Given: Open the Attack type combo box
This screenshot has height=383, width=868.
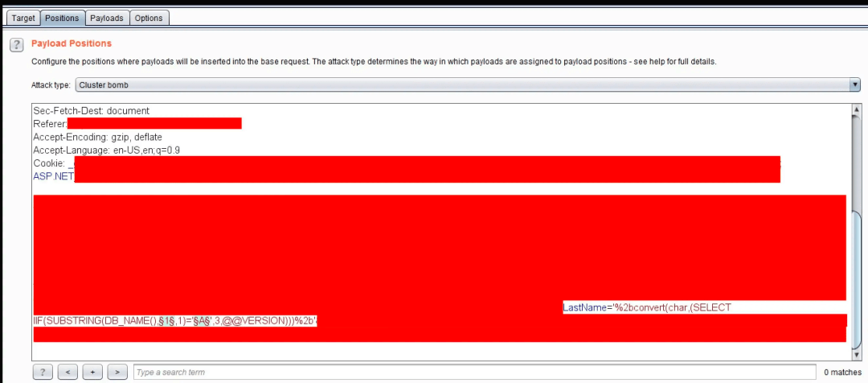Looking at the screenshot, I should 468,84.
